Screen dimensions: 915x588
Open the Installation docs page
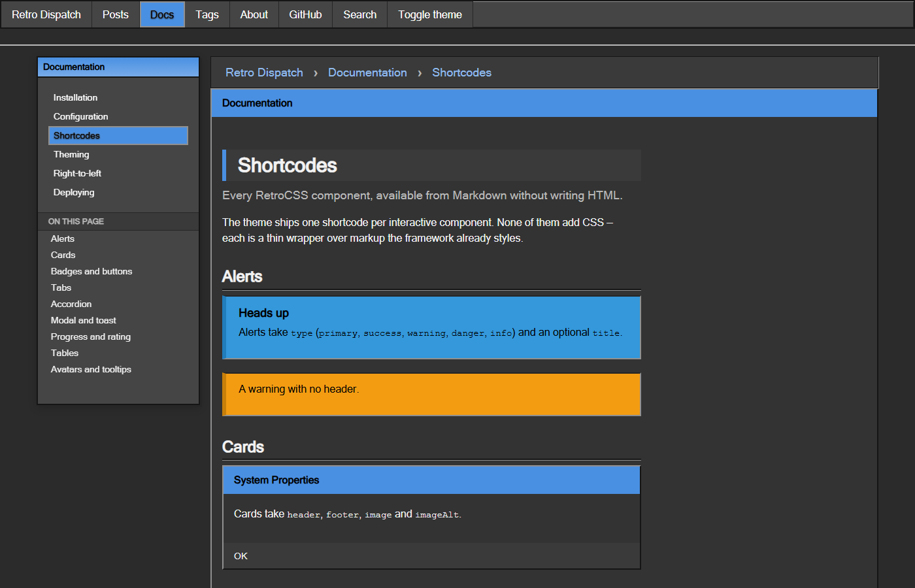[x=118, y=97]
